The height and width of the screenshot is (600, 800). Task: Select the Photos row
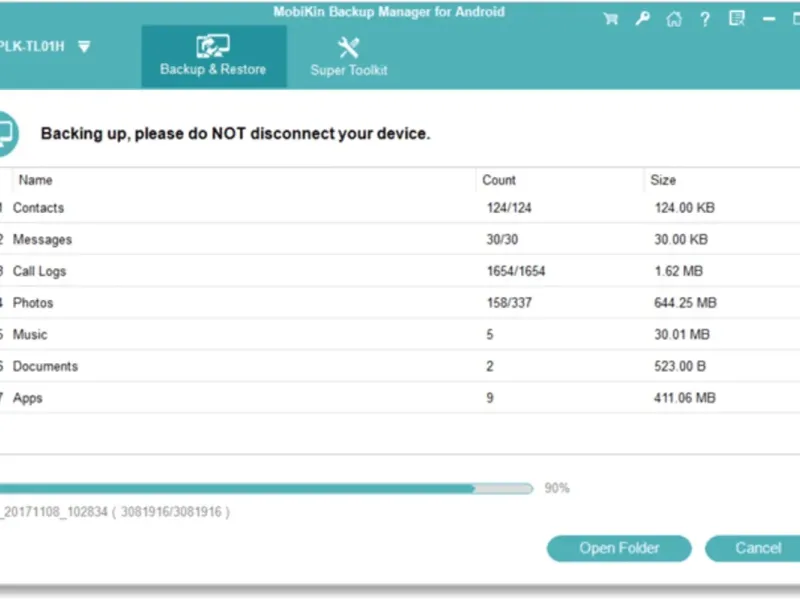pos(400,303)
